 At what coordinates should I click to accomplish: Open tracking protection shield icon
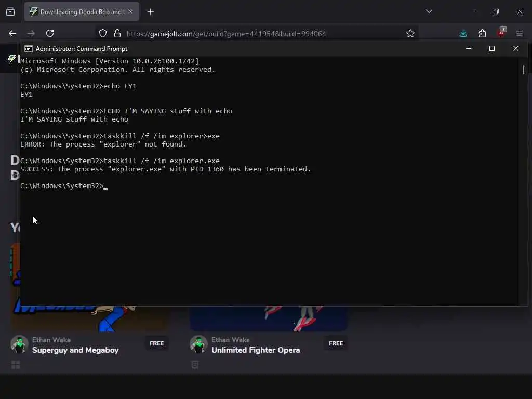pyautogui.click(x=103, y=33)
